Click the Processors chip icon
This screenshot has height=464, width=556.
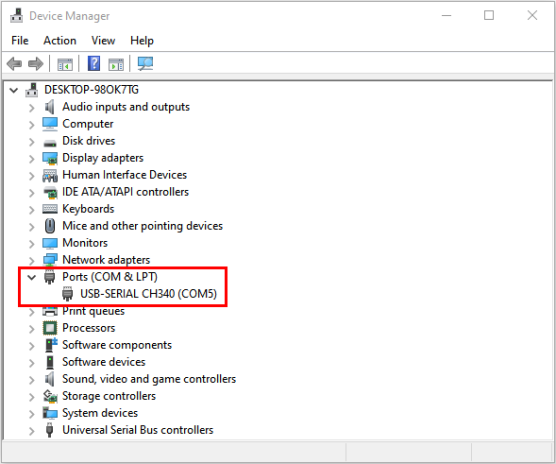(50, 328)
